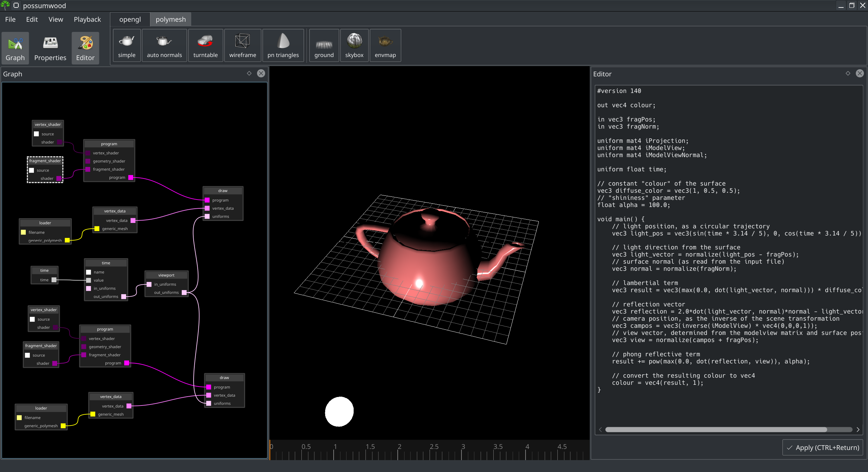This screenshot has height=472, width=868.
Task: Switch to the opengl tab
Action: (130, 19)
